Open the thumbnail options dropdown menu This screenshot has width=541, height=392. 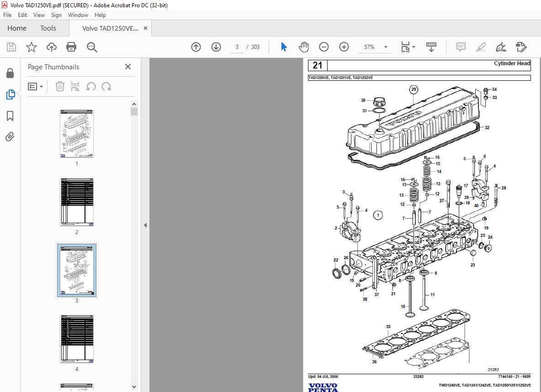pyautogui.click(x=35, y=86)
